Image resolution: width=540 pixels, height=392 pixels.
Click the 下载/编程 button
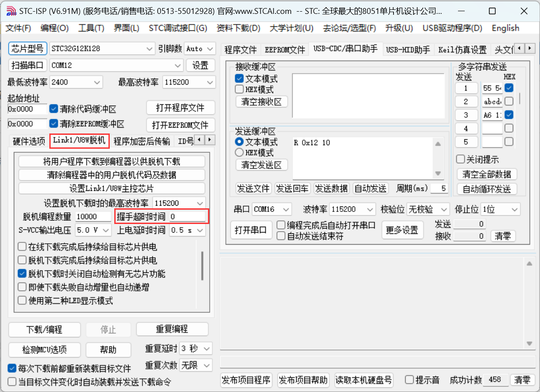(44, 330)
